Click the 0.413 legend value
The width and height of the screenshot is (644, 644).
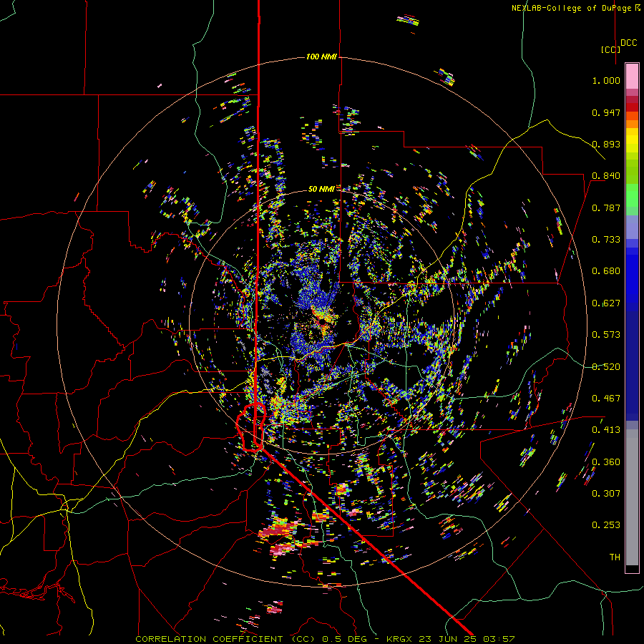tap(606, 430)
